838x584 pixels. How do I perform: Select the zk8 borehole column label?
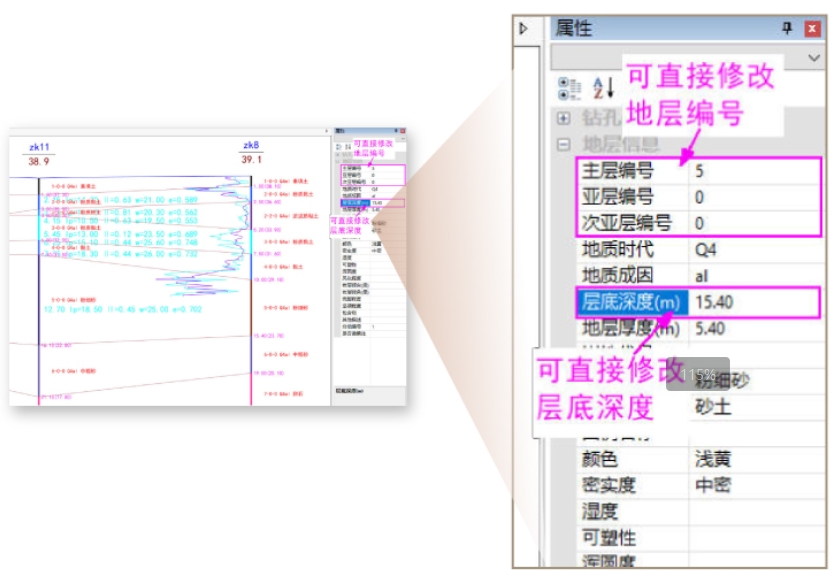click(251, 145)
